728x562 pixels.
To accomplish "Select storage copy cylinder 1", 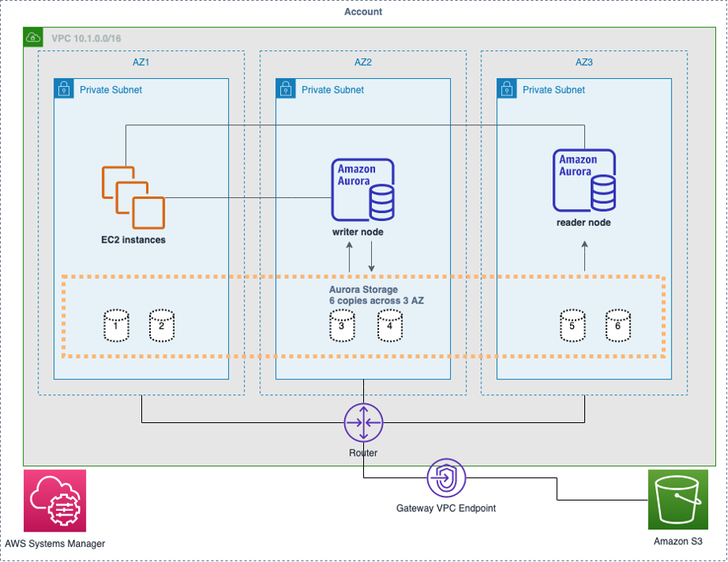I will click(116, 326).
